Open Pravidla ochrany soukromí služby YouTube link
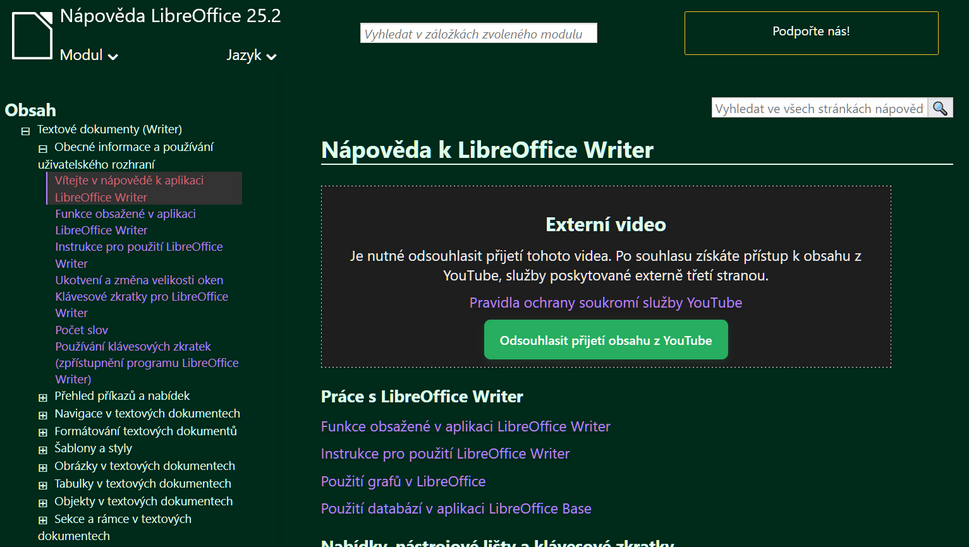The width and height of the screenshot is (969, 547). (605, 302)
